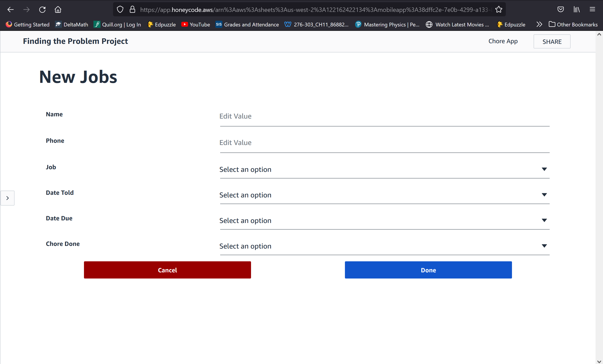The width and height of the screenshot is (603, 364).
Task: Open the library sidebar icon
Action: coord(577,9)
